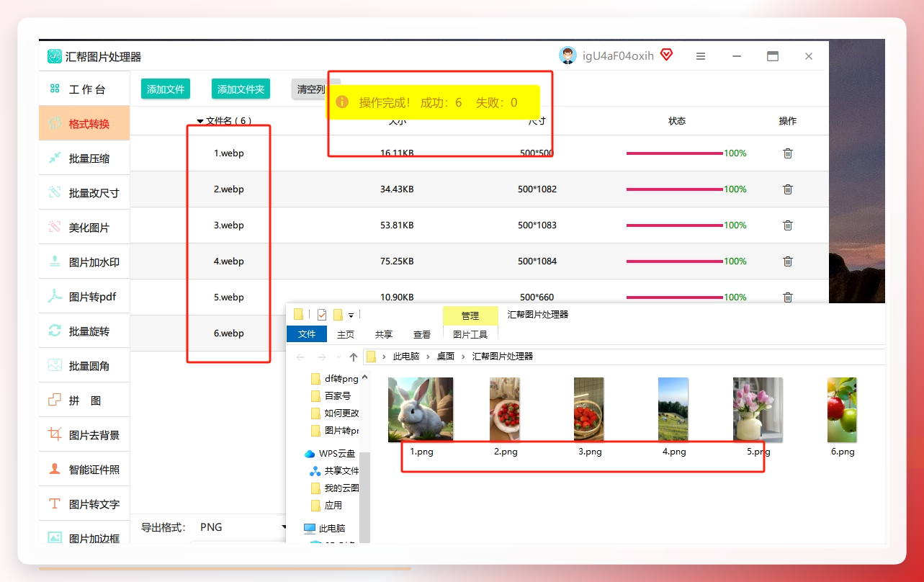Open 此电脑 in the navigation tree
The height and width of the screenshot is (582, 924).
(325, 528)
